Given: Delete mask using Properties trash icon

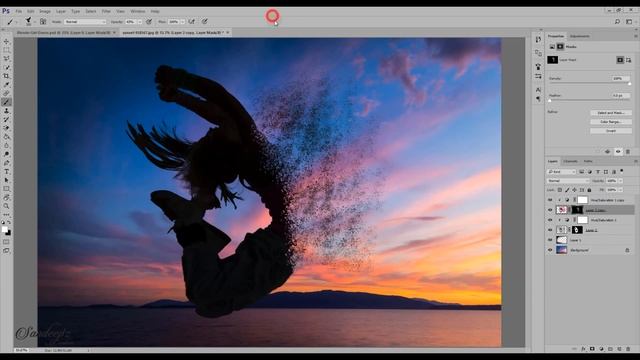Looking at the screenshot, I should tap(628, 152).
